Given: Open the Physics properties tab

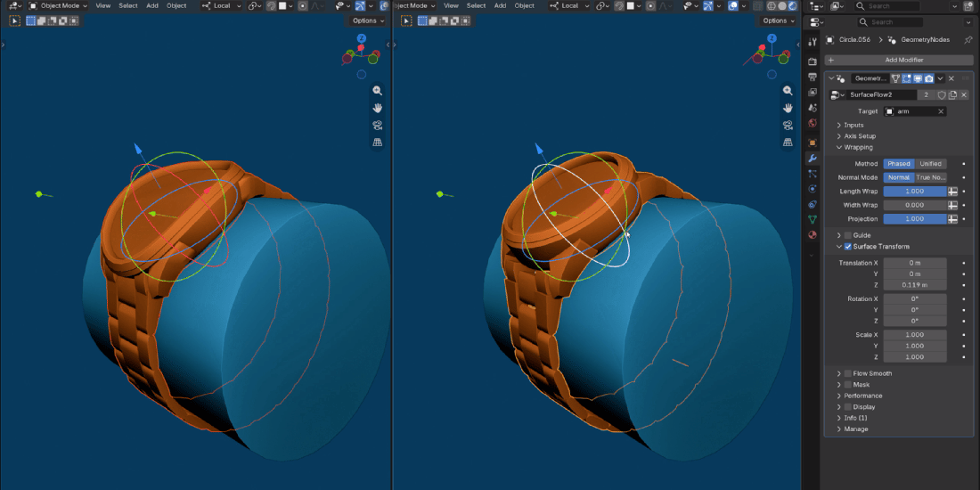Looking at the screenshot, I should pyautogui.click(x=813, y=189).
